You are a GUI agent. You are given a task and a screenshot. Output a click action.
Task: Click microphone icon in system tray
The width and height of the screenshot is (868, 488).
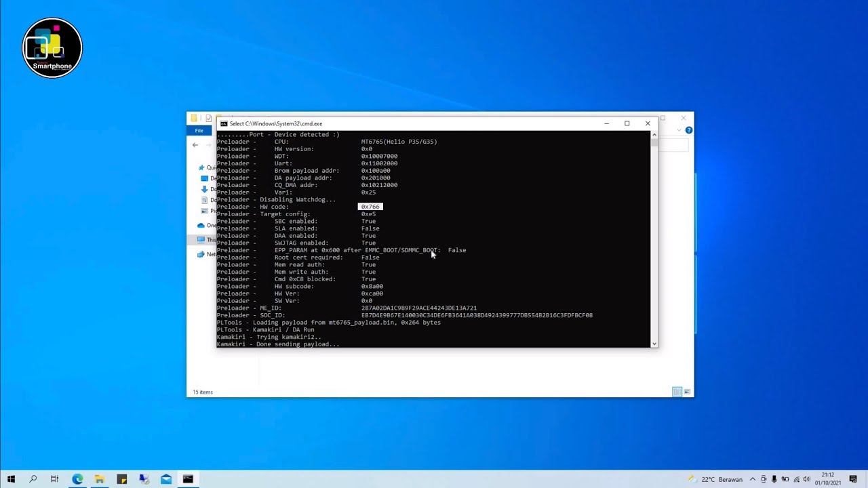click(774, 479)
